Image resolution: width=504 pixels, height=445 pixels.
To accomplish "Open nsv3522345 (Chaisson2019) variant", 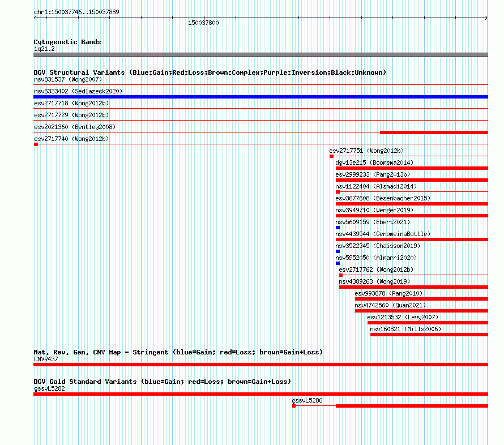I will (x=378, y=246).
